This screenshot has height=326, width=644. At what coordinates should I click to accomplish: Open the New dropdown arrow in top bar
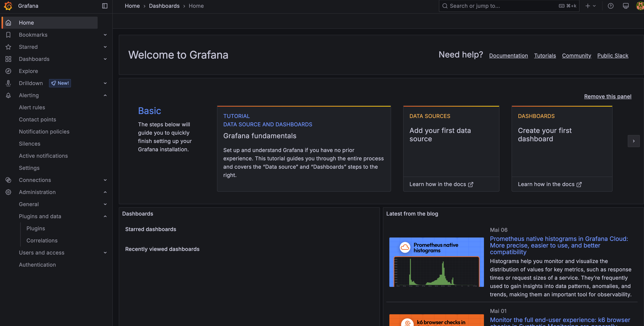[x=594, y=6]
